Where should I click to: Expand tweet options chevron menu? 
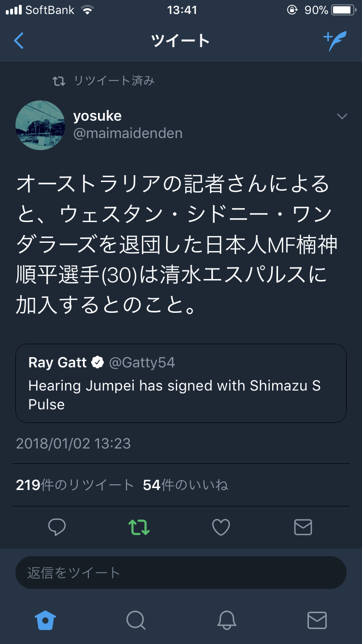(342, 116)
